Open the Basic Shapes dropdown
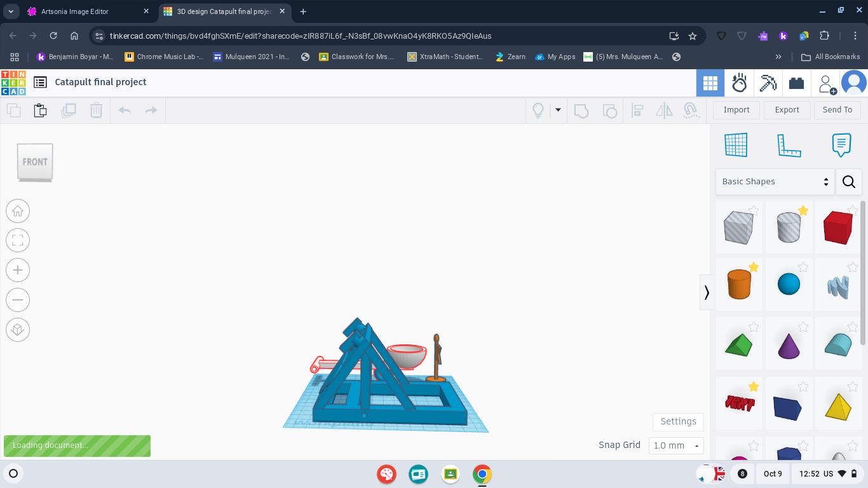The height and width of the screenshot is (488, 868). coord(775,182)
